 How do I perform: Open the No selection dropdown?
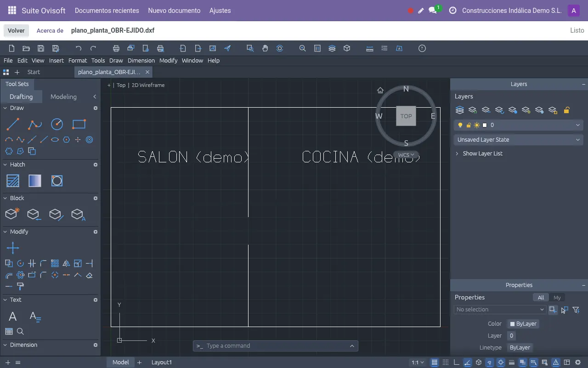coord(500,310)
